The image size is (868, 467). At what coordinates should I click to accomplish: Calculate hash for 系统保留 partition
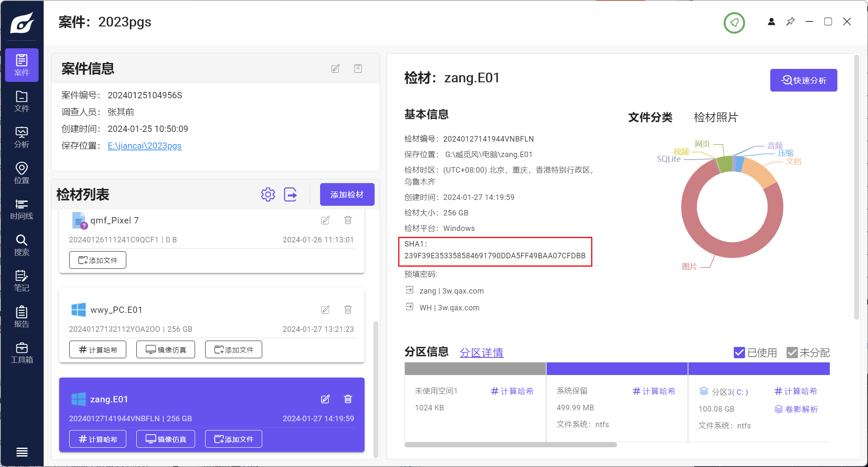tap(654, 391)
